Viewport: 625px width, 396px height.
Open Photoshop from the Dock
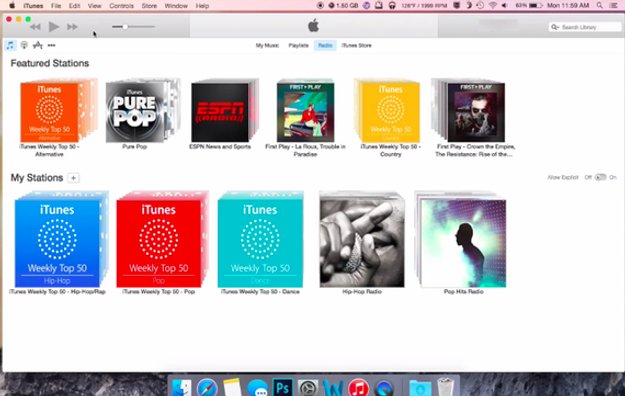coord(283,387)
